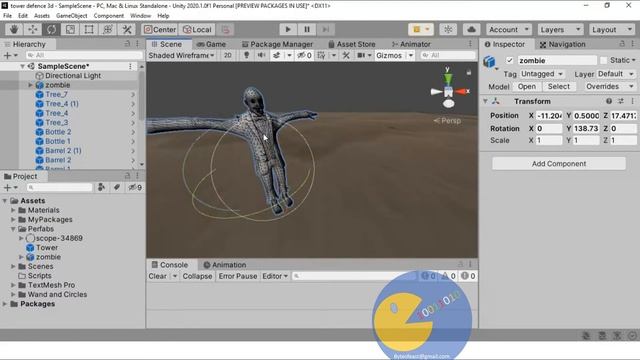Expand zombie in Hierarchy

pyautogui.click(x=30, y=85)
